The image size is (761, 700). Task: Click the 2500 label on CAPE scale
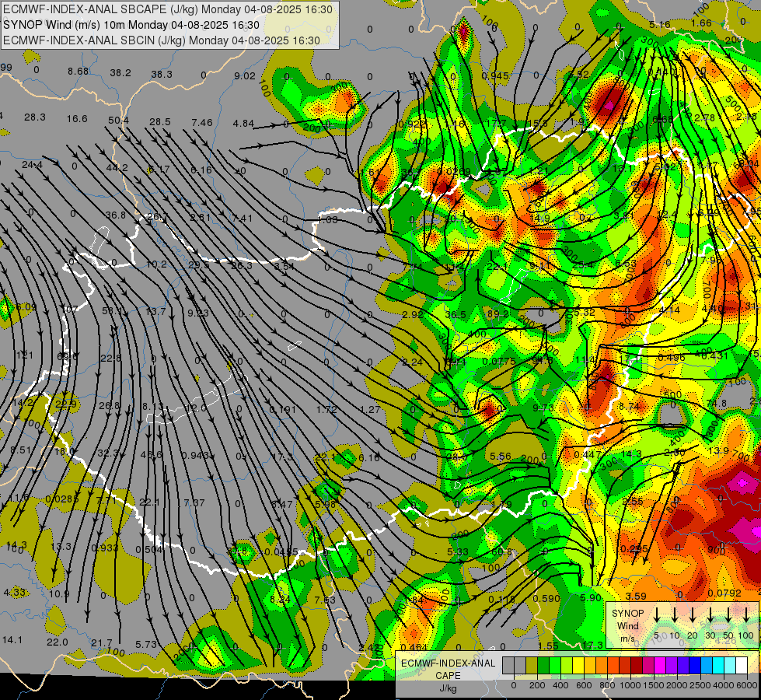click(x=700, y=685)
